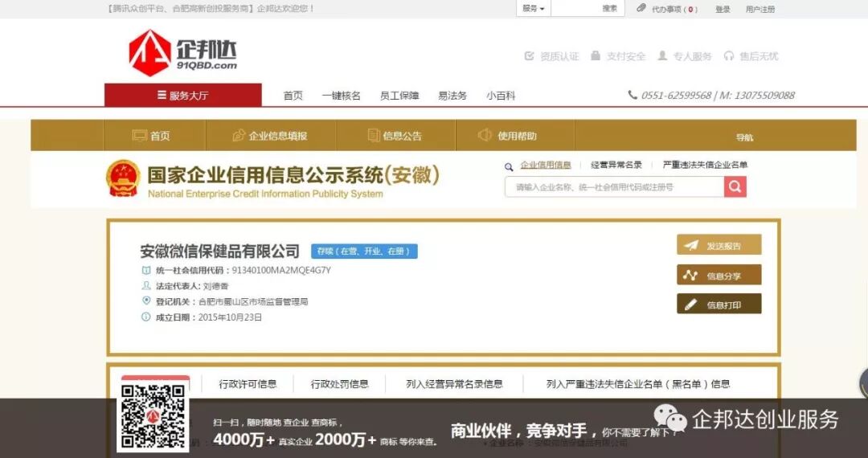Click the 信息分享 button

719,275
